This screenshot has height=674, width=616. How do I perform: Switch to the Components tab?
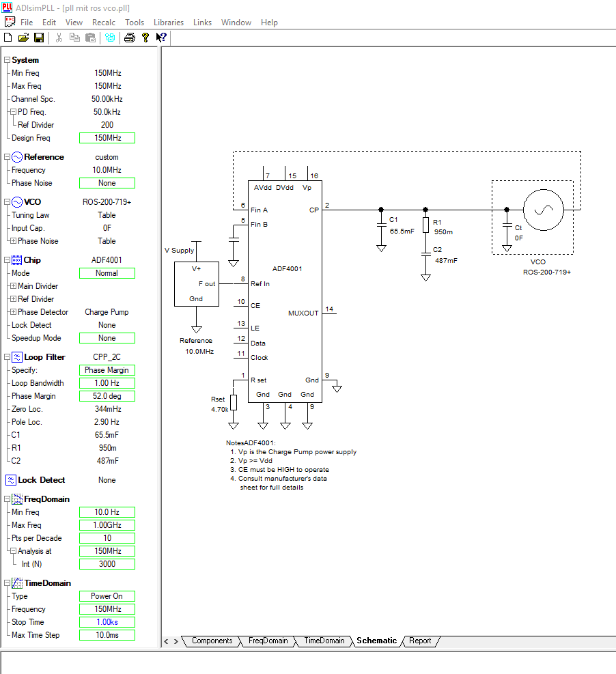[212, 641]
